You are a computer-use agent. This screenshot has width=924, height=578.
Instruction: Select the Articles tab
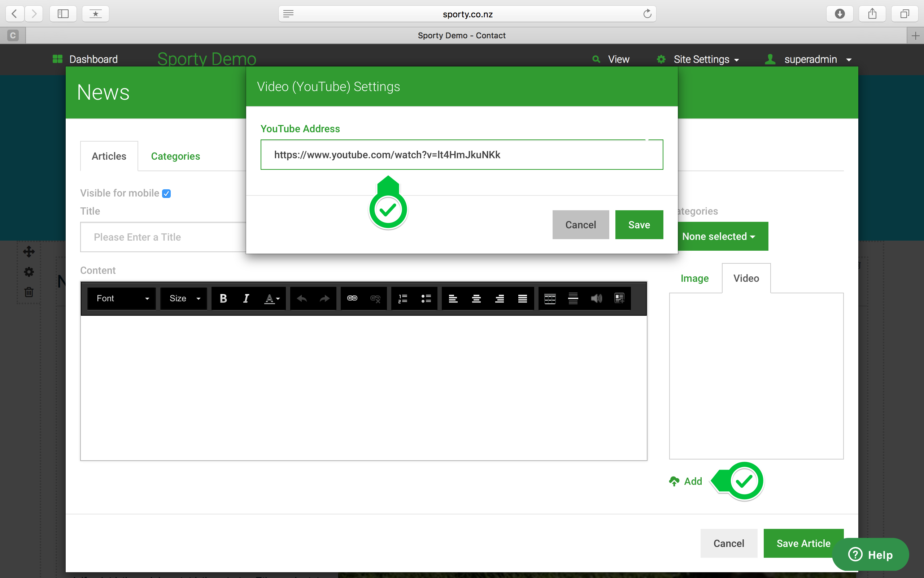coord(109,156)
